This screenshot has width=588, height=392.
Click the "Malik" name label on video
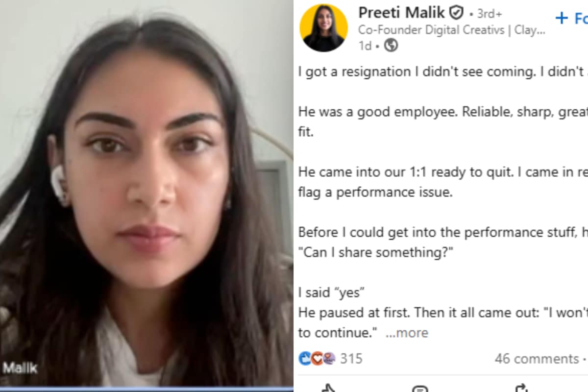tap(20, 368)
